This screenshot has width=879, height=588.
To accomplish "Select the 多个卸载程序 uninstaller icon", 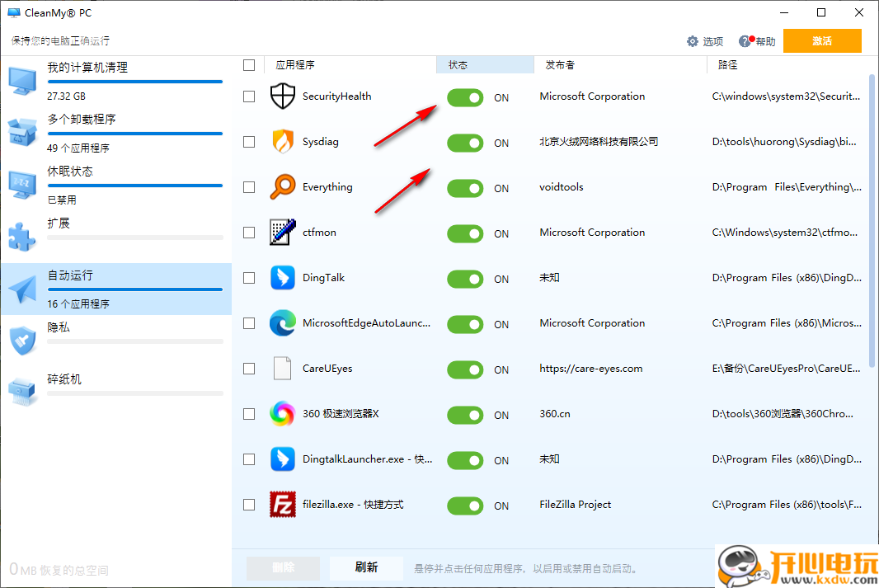I will (x=21, y=132).
